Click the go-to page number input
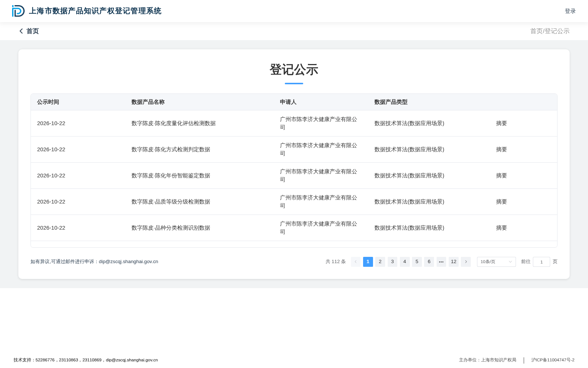Image resolution: width=588 pixels, height=368 pixels. click(x=541, y=262)
